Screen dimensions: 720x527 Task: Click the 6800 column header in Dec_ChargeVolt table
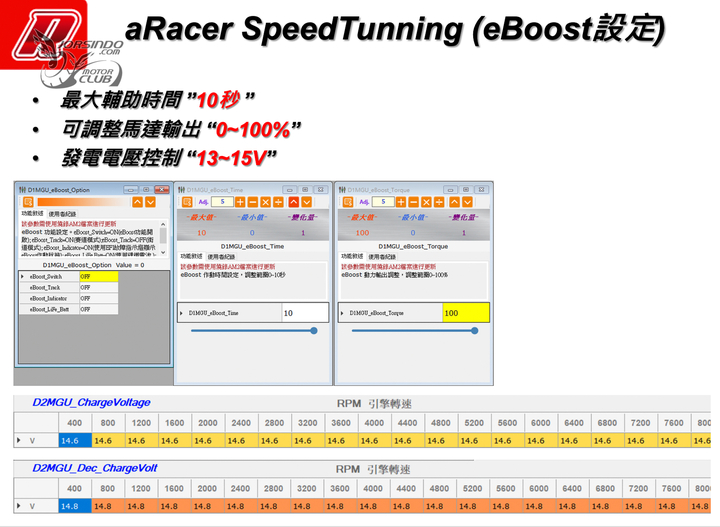click(x=605, y=488)
